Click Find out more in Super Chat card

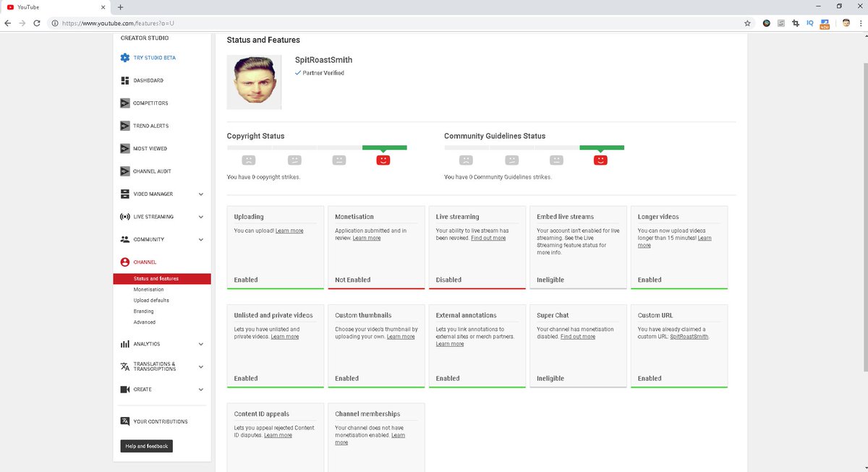578,336
